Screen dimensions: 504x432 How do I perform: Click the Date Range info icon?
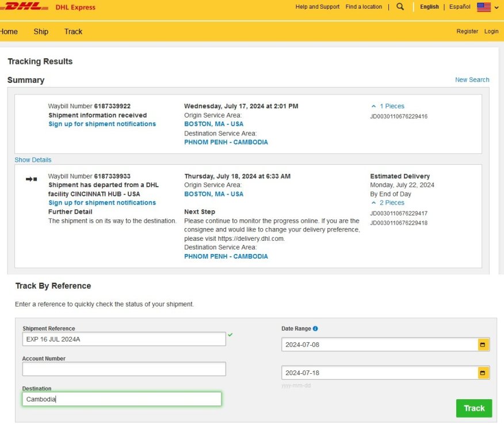click(315, 329)
